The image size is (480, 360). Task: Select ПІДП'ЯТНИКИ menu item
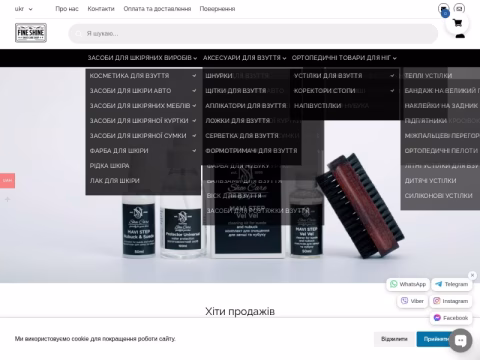point(426,121)
